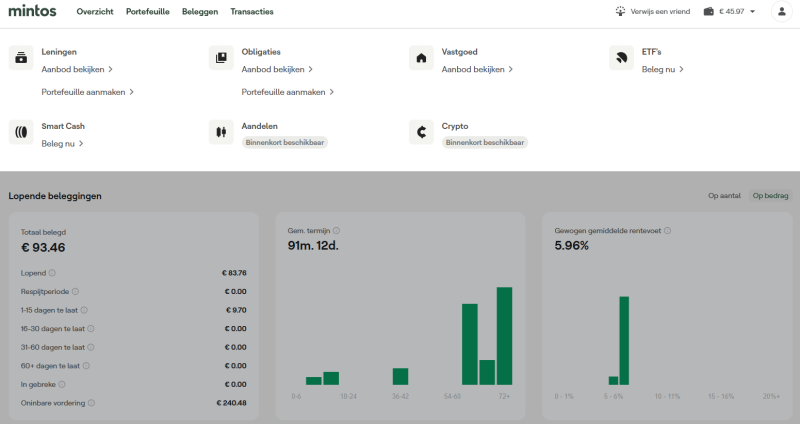The height and width of the screenshot is (424, 800).
Task: Open Portefeuille aanmaken under Obligaties
Action: 287,92
